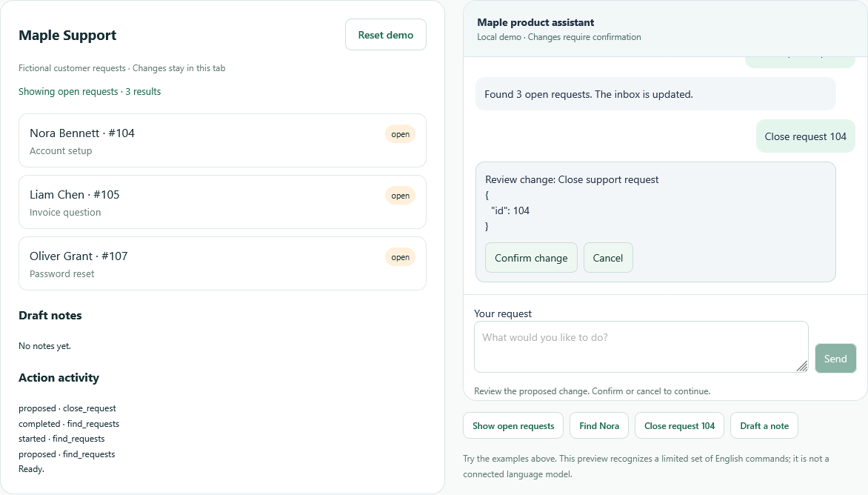Viewport: 868px width, 495px height.
Task: Click open badge on Liam Chen card
Action: click(x=400, y=196)
